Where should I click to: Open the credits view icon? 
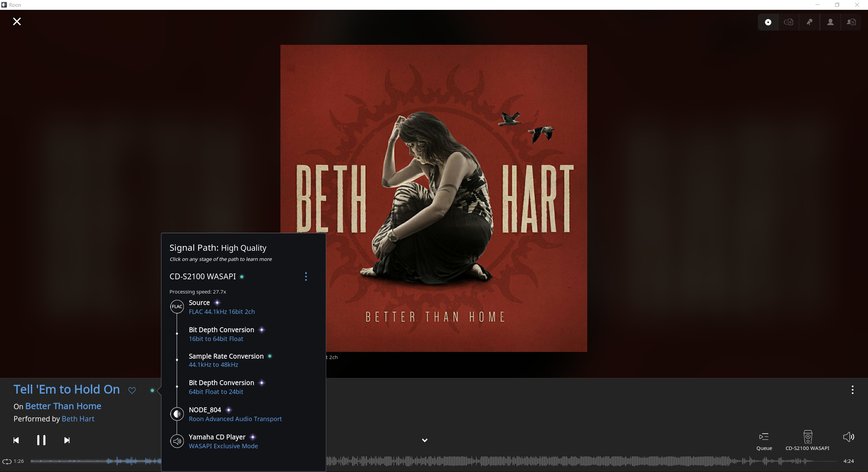click(x=851, y=22)
